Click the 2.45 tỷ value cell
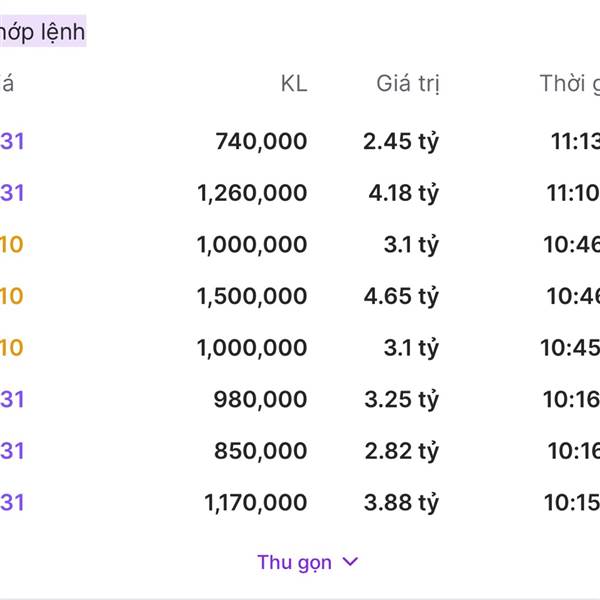Image resolution: width=600 pixels, height=600 pixels. pos(401,142)
